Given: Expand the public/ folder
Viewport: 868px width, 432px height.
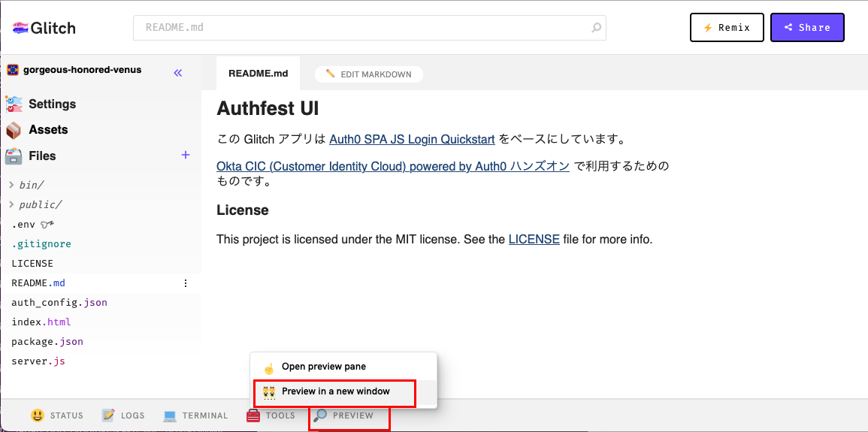Looking at the screenshot, I should [x=35, y=204].
